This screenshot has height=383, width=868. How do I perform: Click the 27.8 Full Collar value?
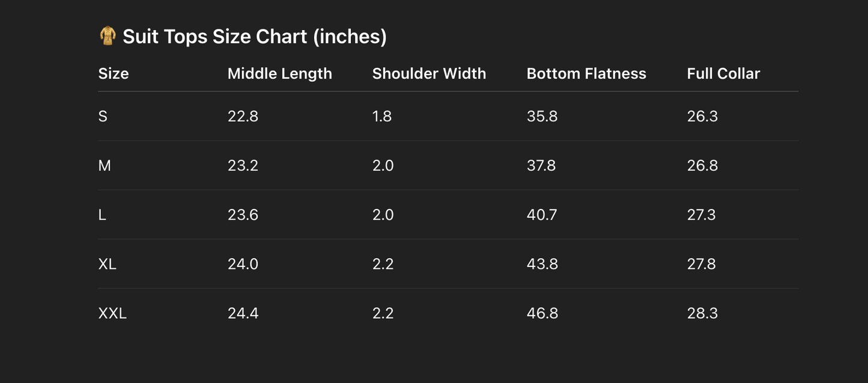702,264
